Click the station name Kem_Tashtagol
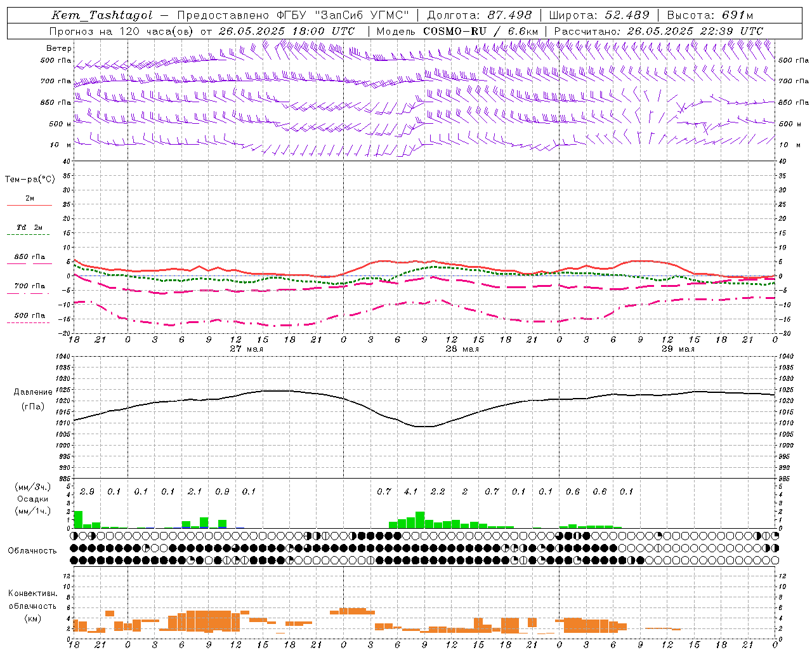The width and height of the screenshot is (812, 650). [102, 15]
